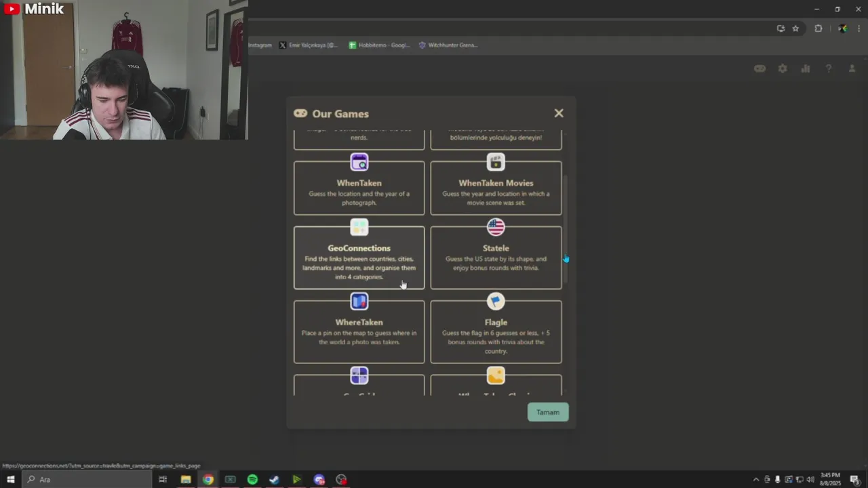The width and height of the screenshot is (868, 488).
Task: Bookmark this page with star icon
Action: tap(795, 28)
